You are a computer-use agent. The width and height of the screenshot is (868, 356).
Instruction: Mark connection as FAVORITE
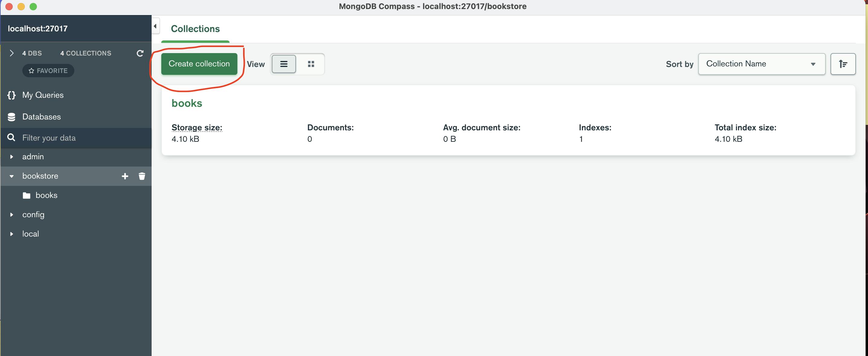point(48,71)
